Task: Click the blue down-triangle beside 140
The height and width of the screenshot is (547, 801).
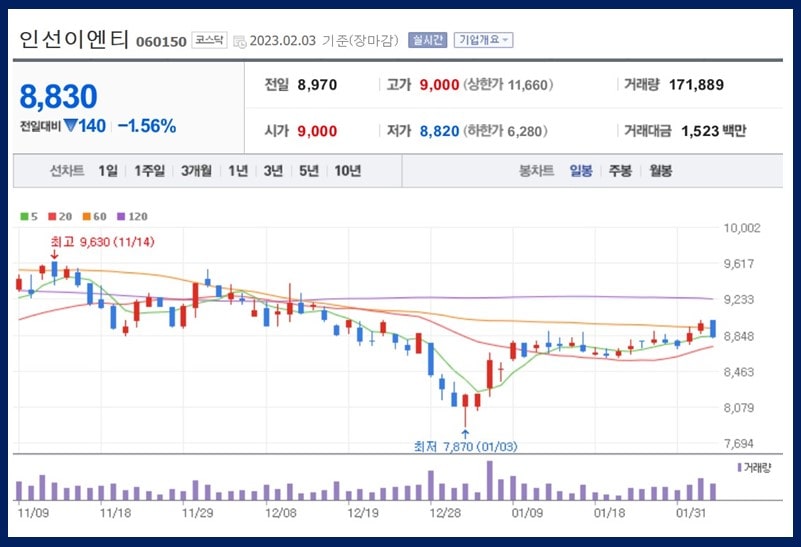Action: (70, 126)
